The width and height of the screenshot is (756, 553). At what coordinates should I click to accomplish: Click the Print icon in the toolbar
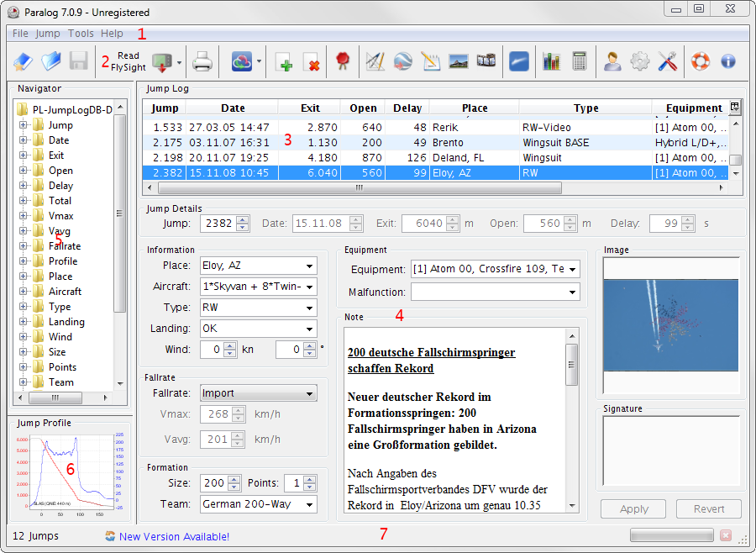click(x=202, y=61)
